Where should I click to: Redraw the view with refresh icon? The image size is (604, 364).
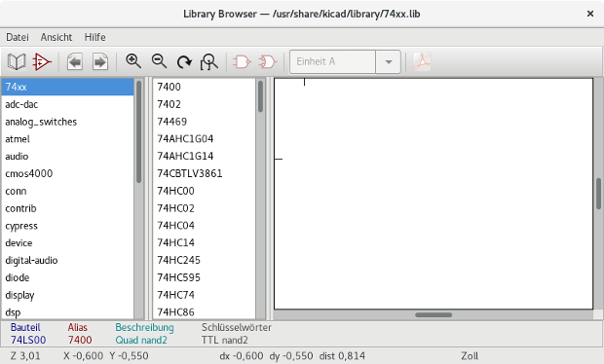(x=184, y=61)
